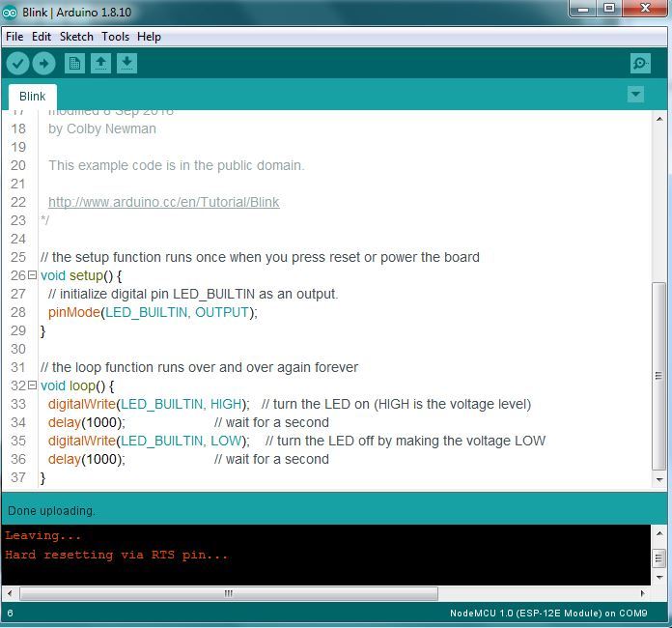Click the loop function comment on line 31
Image resolution: width=672 pixels, height=628 pixels.
tap(199, 367)
